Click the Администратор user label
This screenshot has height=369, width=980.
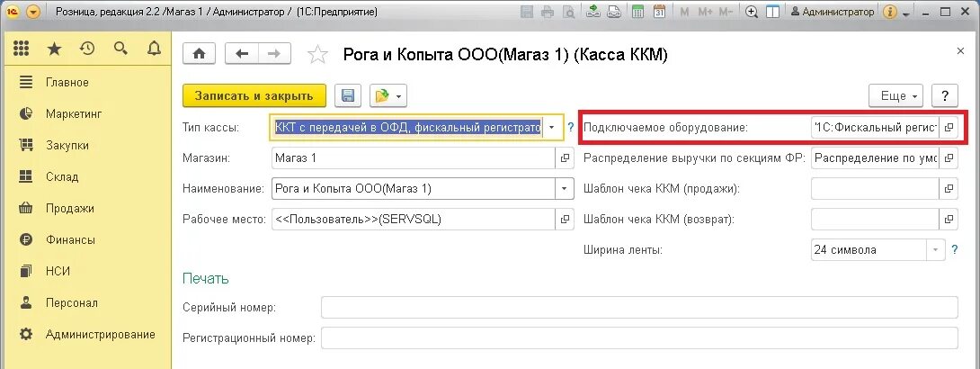(x=833, y=12)
